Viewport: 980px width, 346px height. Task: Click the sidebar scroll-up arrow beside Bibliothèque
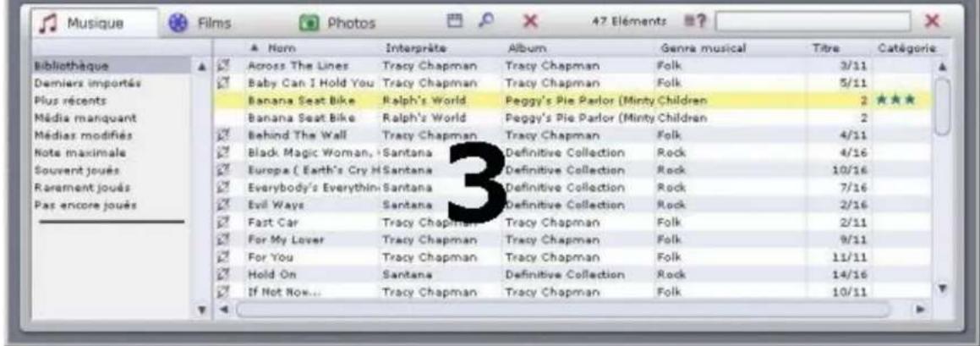coord(202,66)
